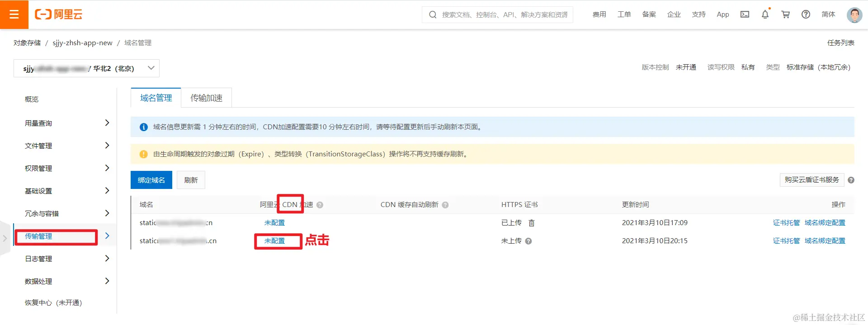Click the Alibaba Cloud logo

(x=59, y=14)
